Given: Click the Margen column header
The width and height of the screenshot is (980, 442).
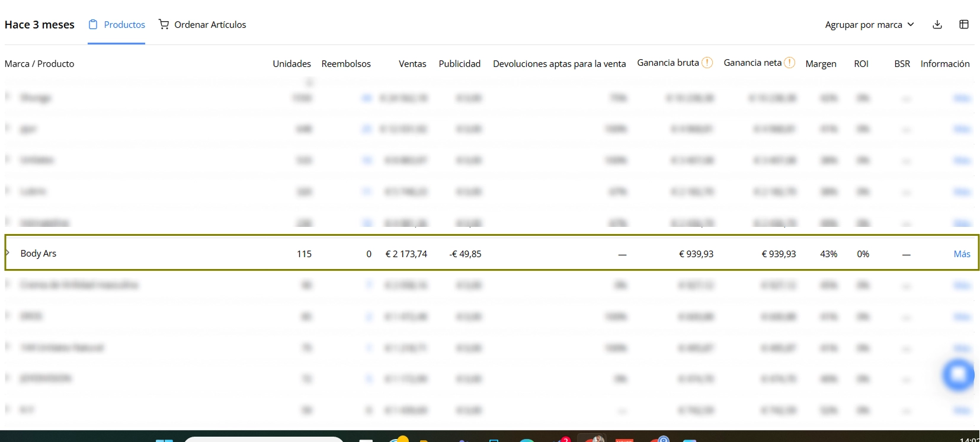Looking at the screenshot, I should [x=821, y=63].
